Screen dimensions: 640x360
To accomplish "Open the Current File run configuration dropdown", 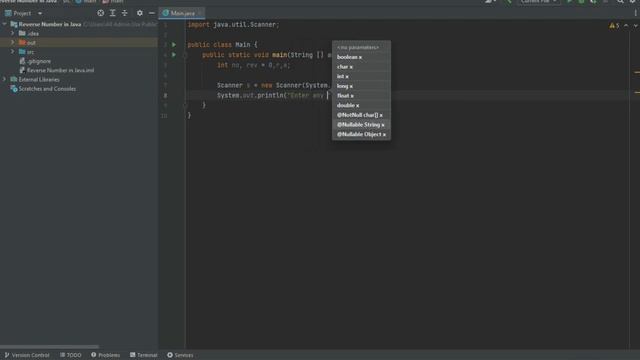I will click(538, 2).
